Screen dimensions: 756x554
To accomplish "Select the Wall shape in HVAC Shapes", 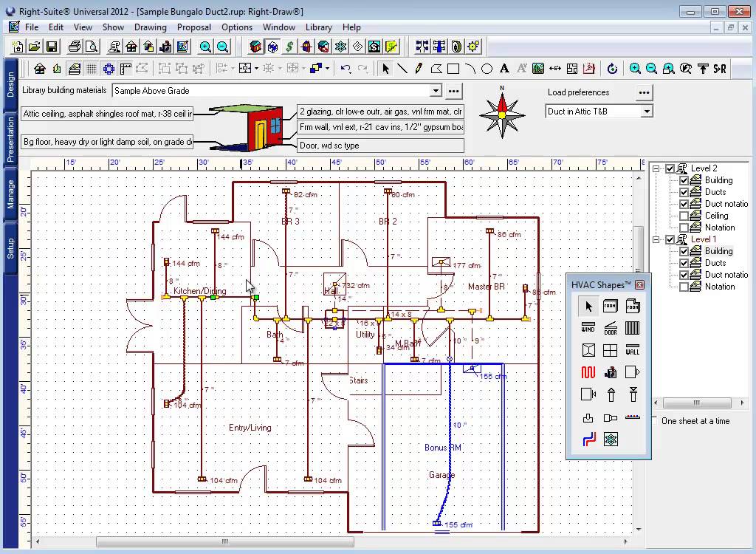I will [x=632, y=350].
